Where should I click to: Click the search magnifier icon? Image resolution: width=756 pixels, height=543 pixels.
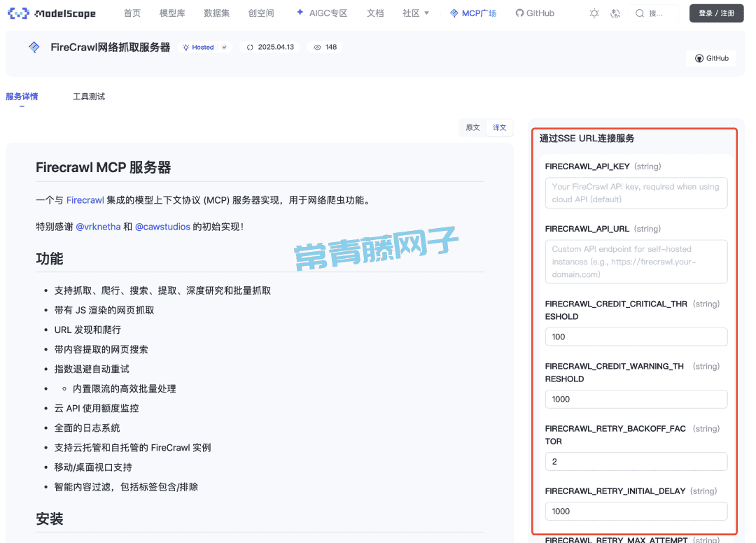click(x=640, y=13)
